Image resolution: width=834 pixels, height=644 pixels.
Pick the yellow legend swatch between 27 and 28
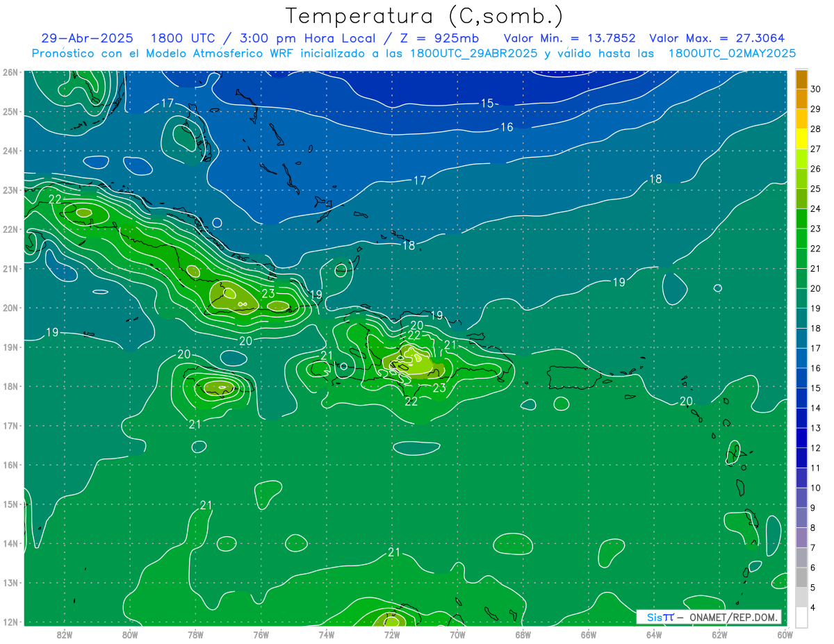coord(801,139)
